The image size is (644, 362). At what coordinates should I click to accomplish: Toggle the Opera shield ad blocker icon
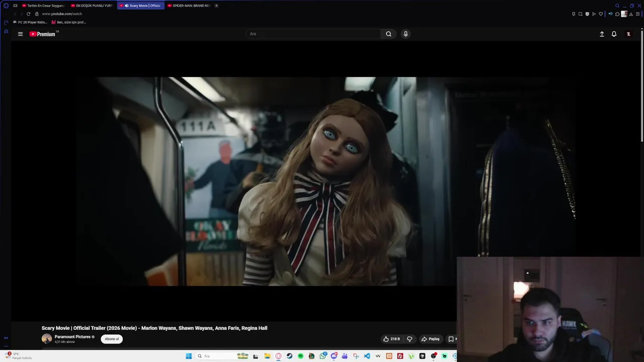click(587, 14)
